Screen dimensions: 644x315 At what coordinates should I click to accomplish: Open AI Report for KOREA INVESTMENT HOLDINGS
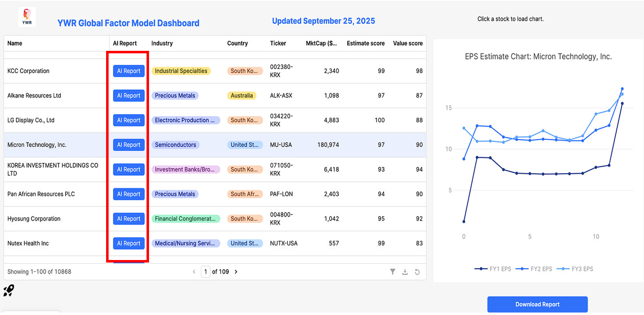point(129,169)
